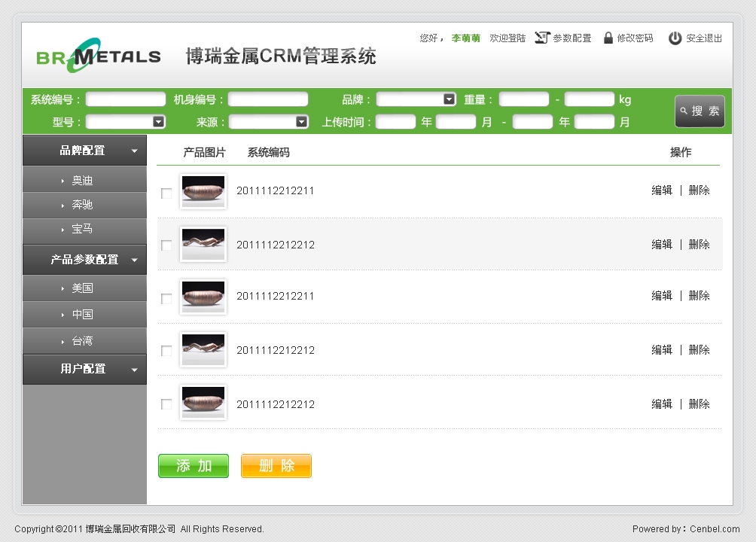Open the first row's product thumbnail

pyautogui.click(x=203, y=191)
